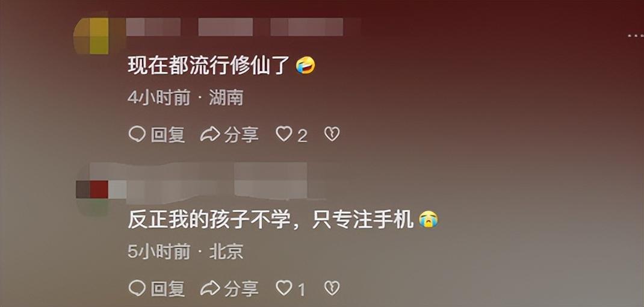The image size is (644, 307).
Task: Share the comment from 湖南
Action: [229, 134]
